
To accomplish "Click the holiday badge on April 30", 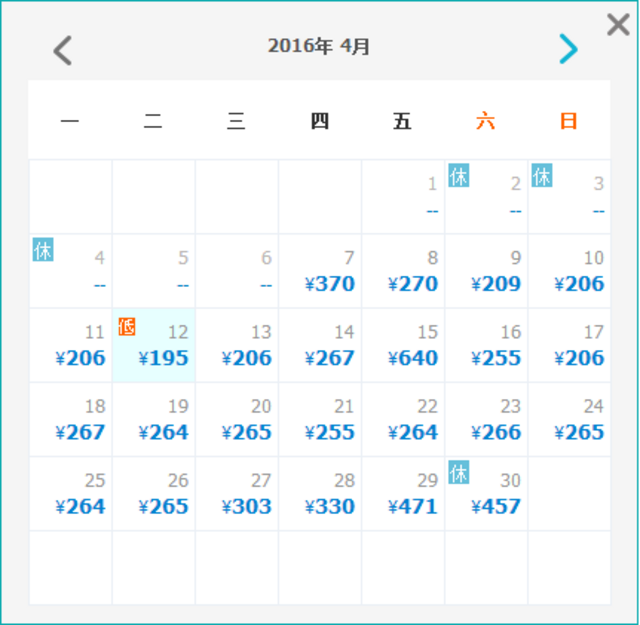I will 459,472.
